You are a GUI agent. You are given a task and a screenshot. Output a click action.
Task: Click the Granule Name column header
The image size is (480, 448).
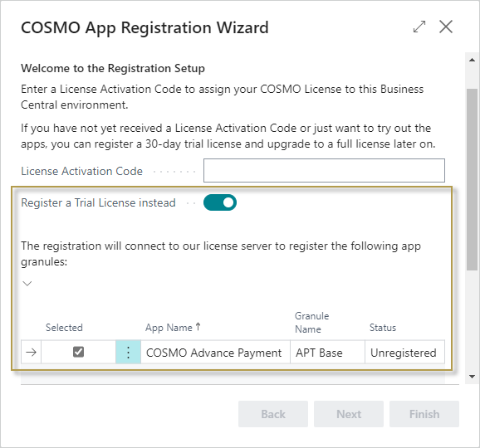pyautogui.click(x=311, y=323)
